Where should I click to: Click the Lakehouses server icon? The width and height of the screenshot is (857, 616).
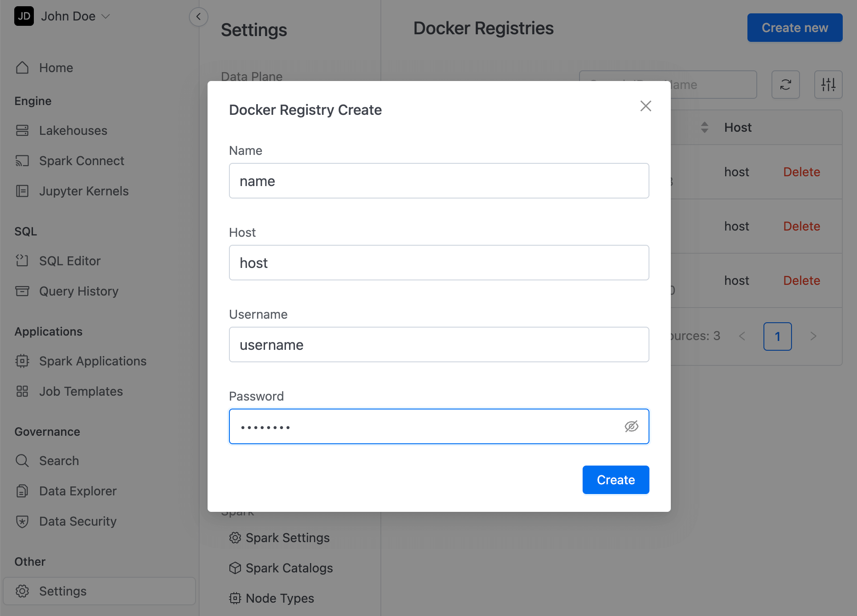pyautogui.click(x=22, y=130)
